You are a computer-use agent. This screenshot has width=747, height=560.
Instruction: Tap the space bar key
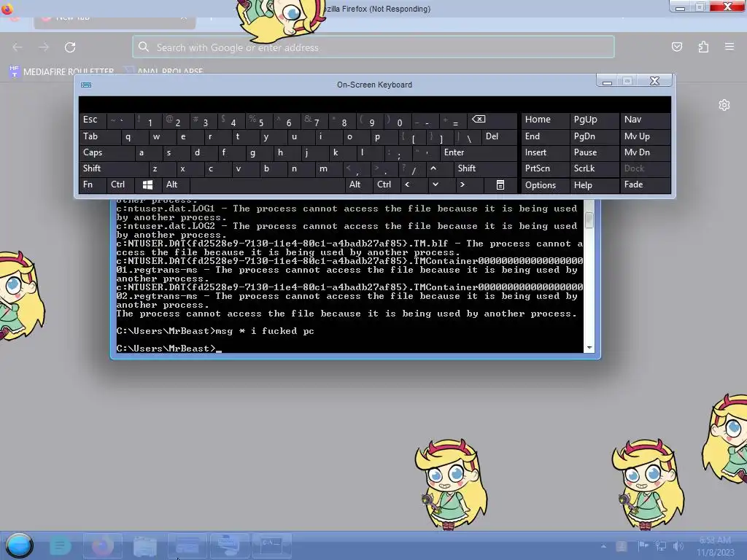click(x=267, y=184)
